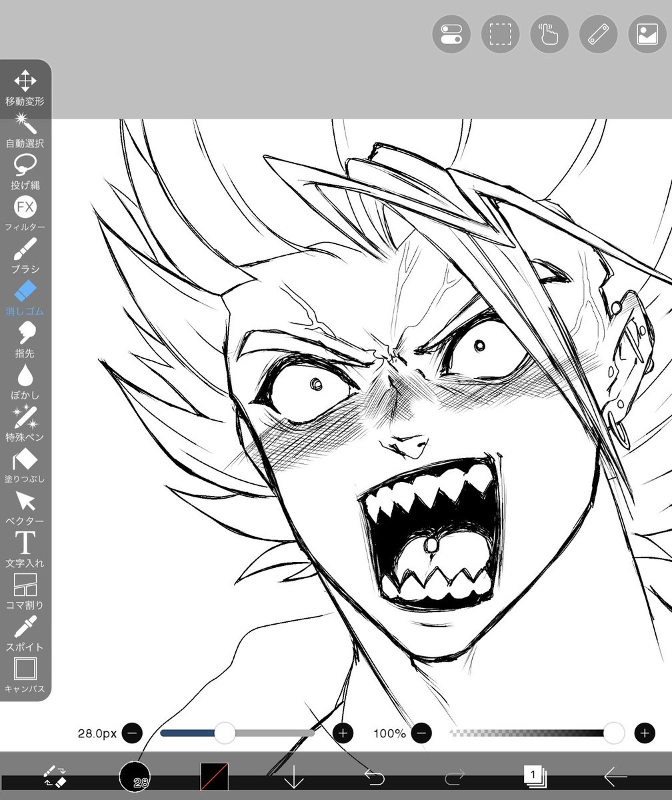This screenshot has height=800, width=672.
Task: Increase brush thickness with plus button
Action: coord(343,733)
